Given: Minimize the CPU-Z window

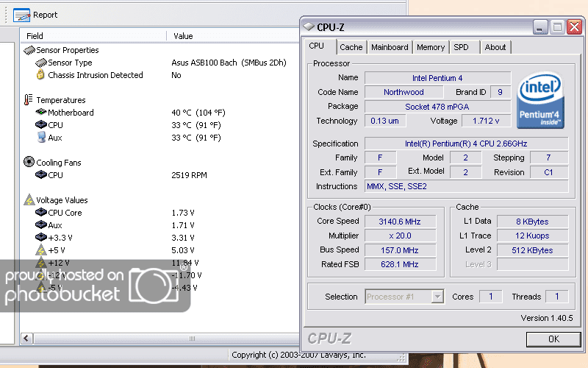Looking at the screenshot, I should click(x=540, y=27).
